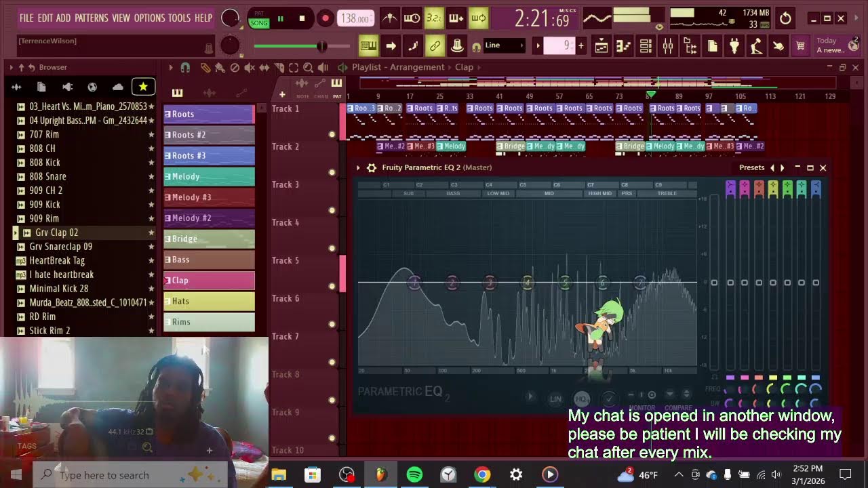The image size is (868, 488).
Task: Select the Rims pattern in the picker
Action: [x=209, y=322]
